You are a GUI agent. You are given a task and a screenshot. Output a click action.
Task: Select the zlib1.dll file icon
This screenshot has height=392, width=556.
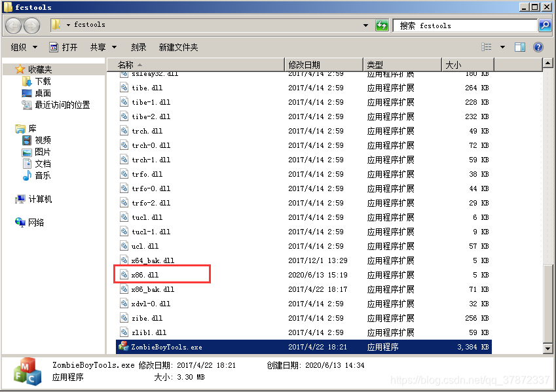coord(122,332)
